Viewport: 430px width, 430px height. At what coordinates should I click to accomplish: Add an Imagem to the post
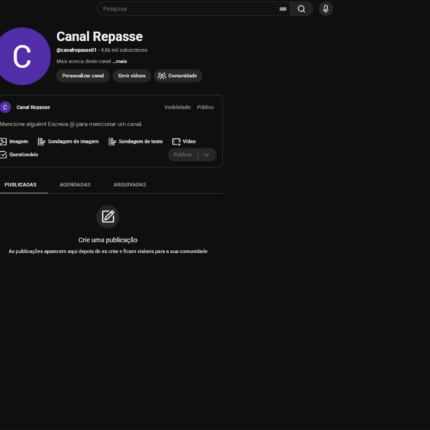point(14,142)
